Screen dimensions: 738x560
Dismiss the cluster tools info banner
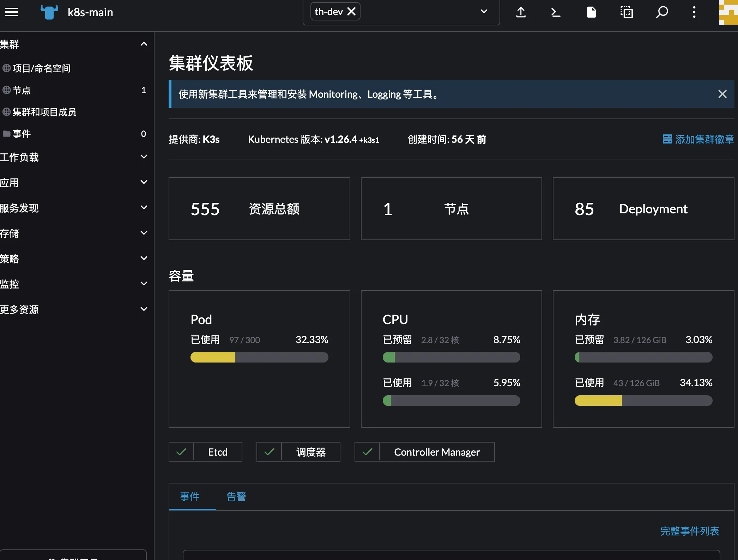[x=722, y=94]
